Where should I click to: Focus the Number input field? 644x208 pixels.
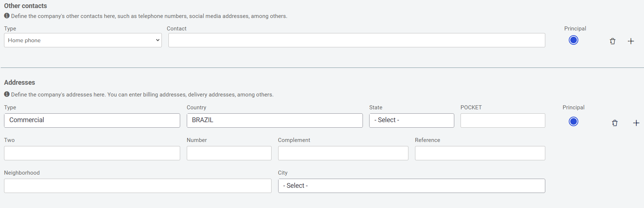pos(229,153)
